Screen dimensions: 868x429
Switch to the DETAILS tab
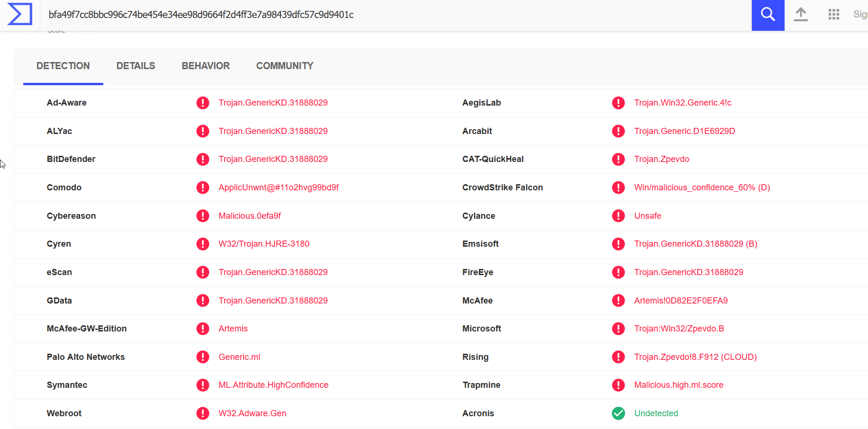tap(136, 66)
